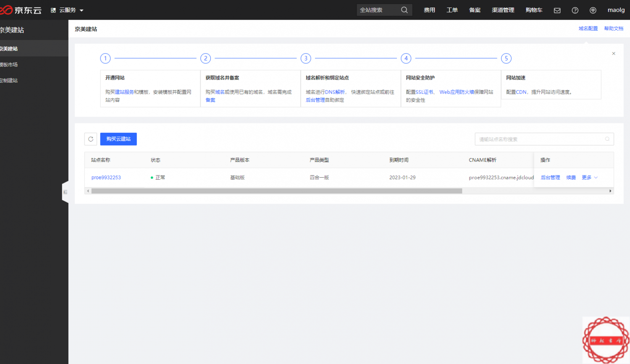This screenshot has width=630, height=364.
Task: Click the 产品类型 column header
Action: [x=319, y=160]
